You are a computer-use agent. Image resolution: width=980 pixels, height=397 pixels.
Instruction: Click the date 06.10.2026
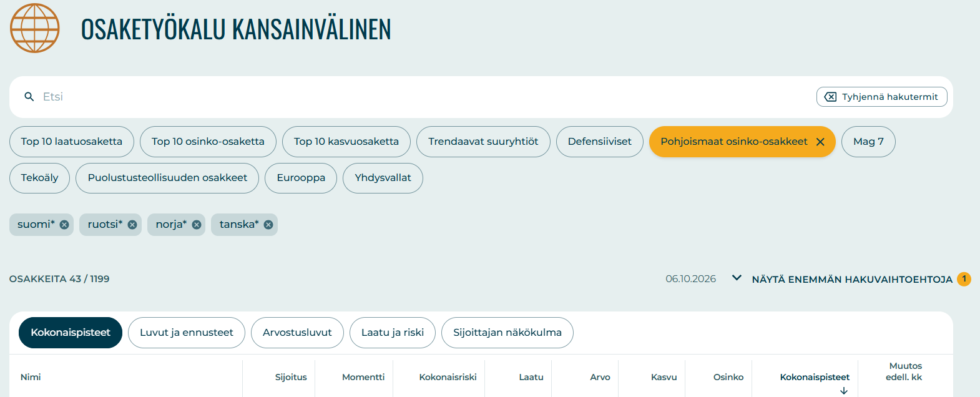point(690,279)
